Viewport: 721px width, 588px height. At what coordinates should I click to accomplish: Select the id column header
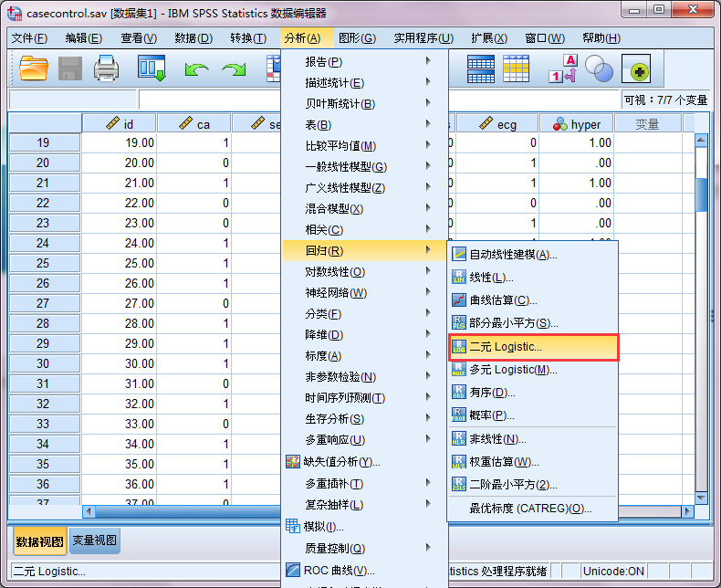(x=119, y=124)
